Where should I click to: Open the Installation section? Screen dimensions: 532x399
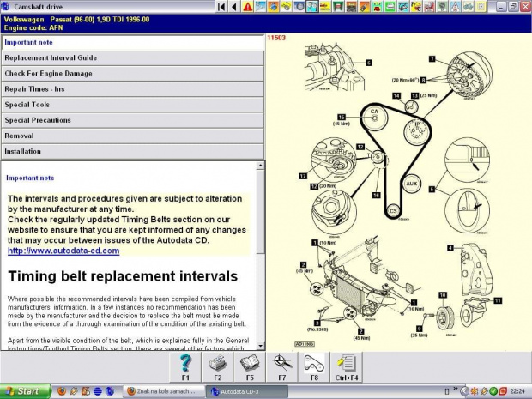133,151
